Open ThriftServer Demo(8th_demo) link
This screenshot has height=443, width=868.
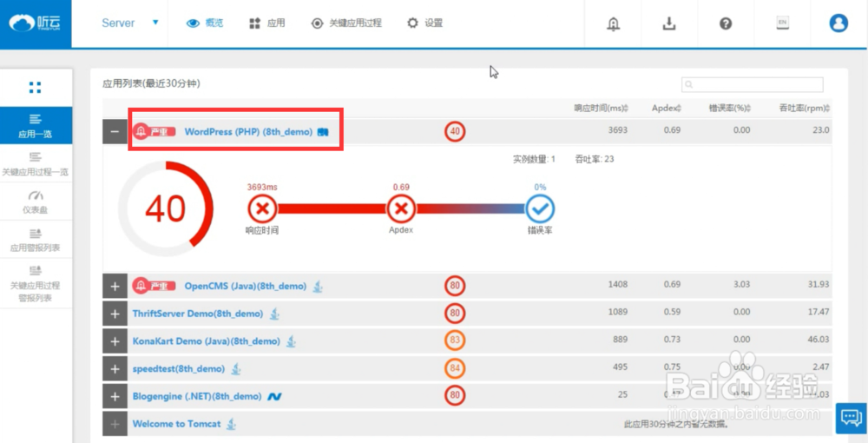click(x=198, y=314)
